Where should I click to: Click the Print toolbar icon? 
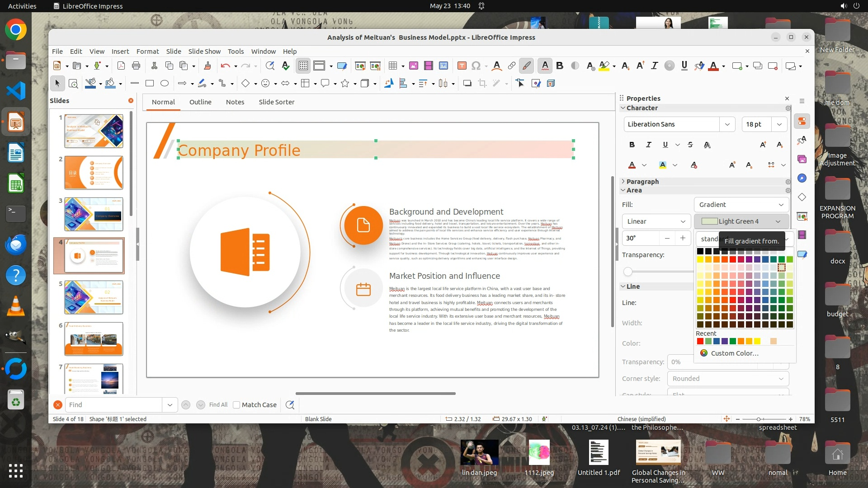[x=136, y=66]
